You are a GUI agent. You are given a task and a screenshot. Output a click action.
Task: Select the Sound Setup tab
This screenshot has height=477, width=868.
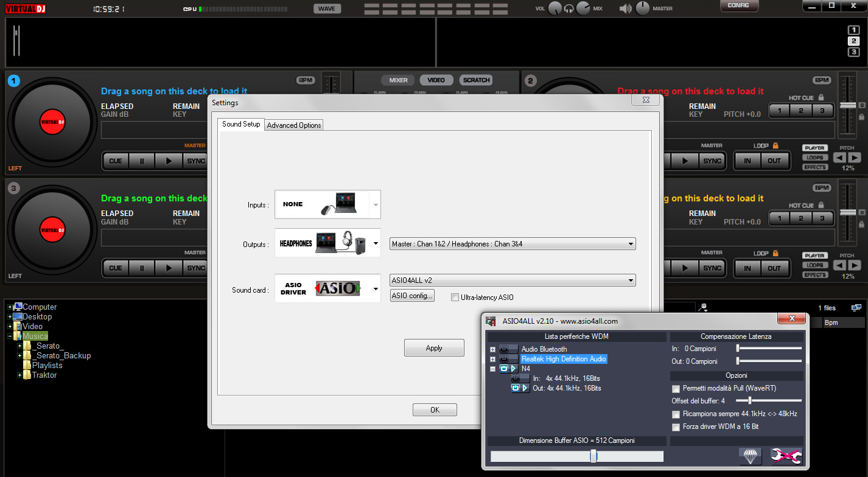coord(241,124)
